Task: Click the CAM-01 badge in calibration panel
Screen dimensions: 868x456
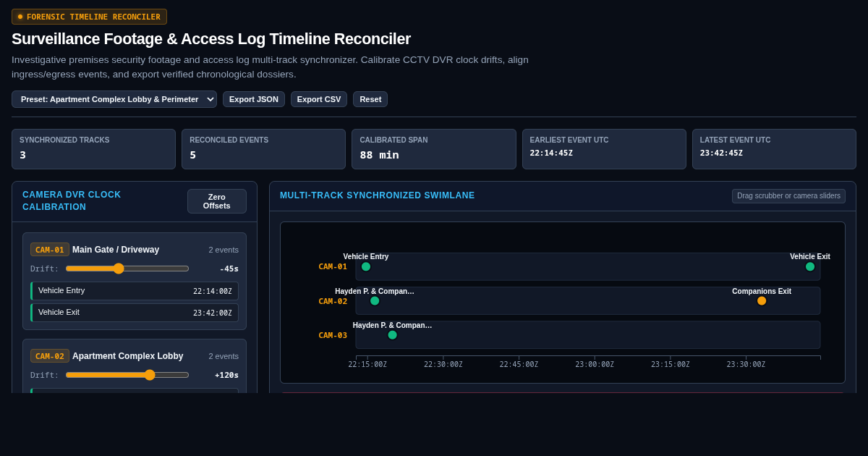Action: pyautogui.click(x=50, y=250)
